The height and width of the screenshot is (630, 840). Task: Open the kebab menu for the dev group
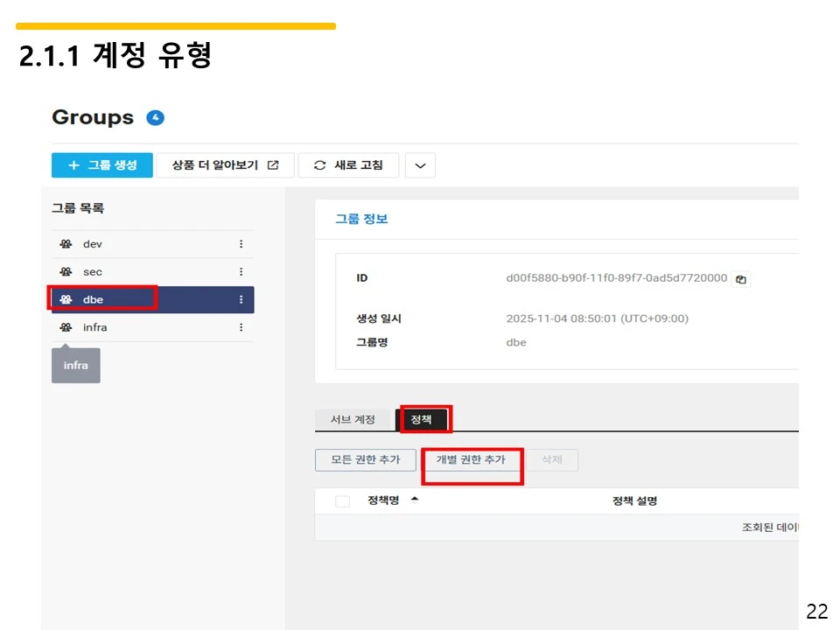[241, 243]
